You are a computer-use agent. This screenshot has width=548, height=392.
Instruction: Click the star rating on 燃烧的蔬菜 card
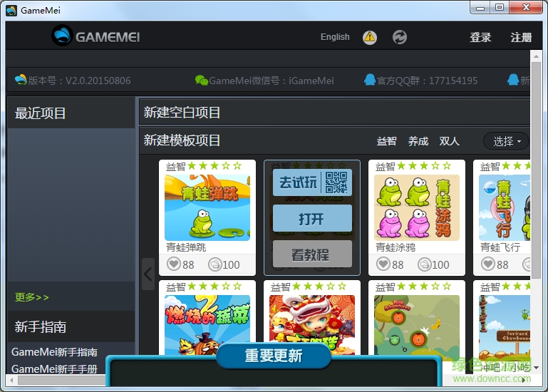[214, 287]
